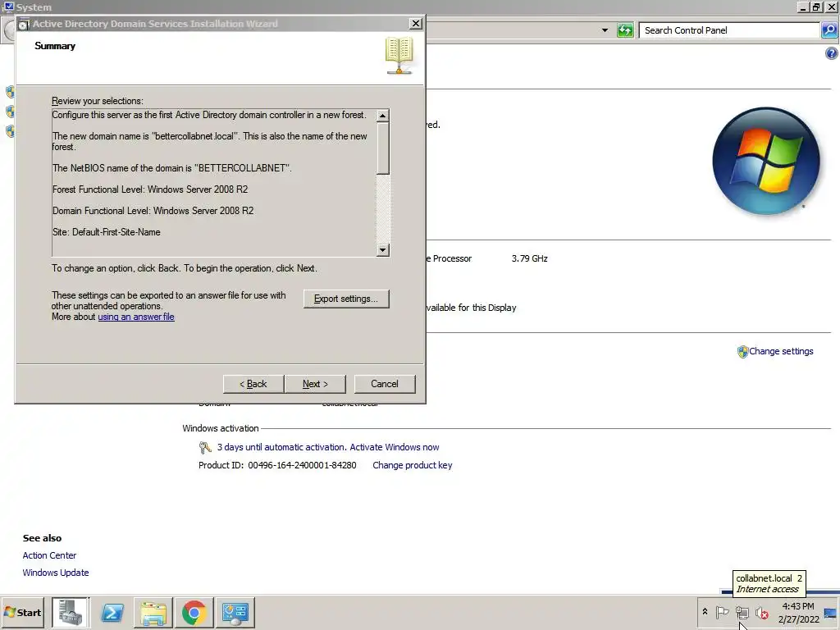Image resolution: width=840 pixels, height=630 pixels.
Task: Click the shield icon next to Change settings
Action: 742,351
